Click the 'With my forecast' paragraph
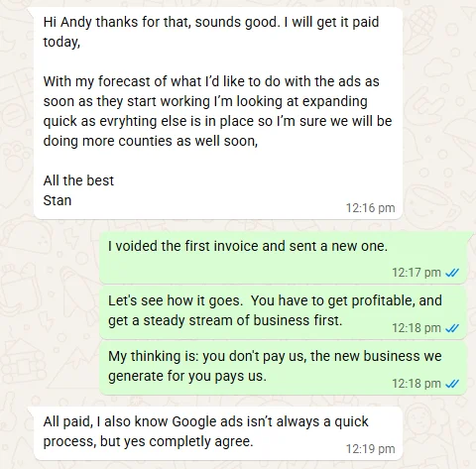 click(x=217, y=111)
